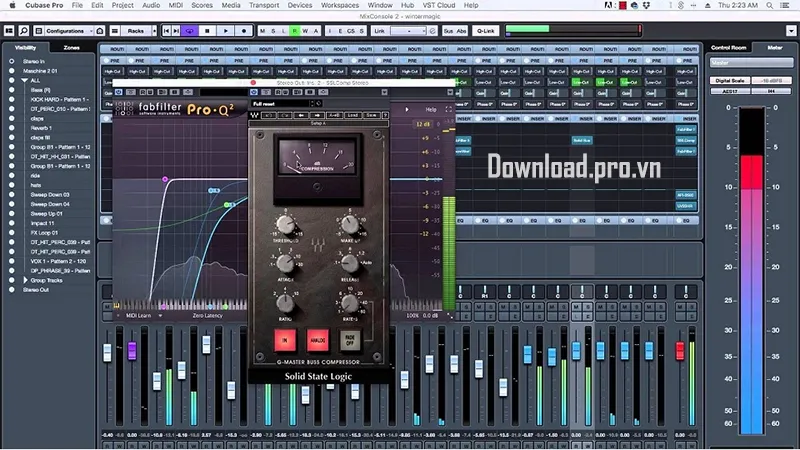Expand the Group Tracks folder
Image resolution: width=800 pixels, height=450 pixels.
click(x=25, y=280)
